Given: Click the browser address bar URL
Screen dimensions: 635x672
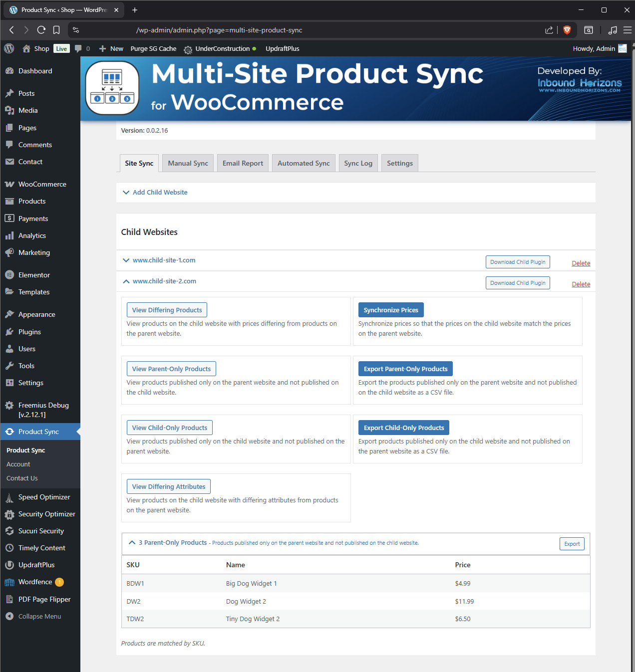Looking at the screenshot, I should coord(219,30).
